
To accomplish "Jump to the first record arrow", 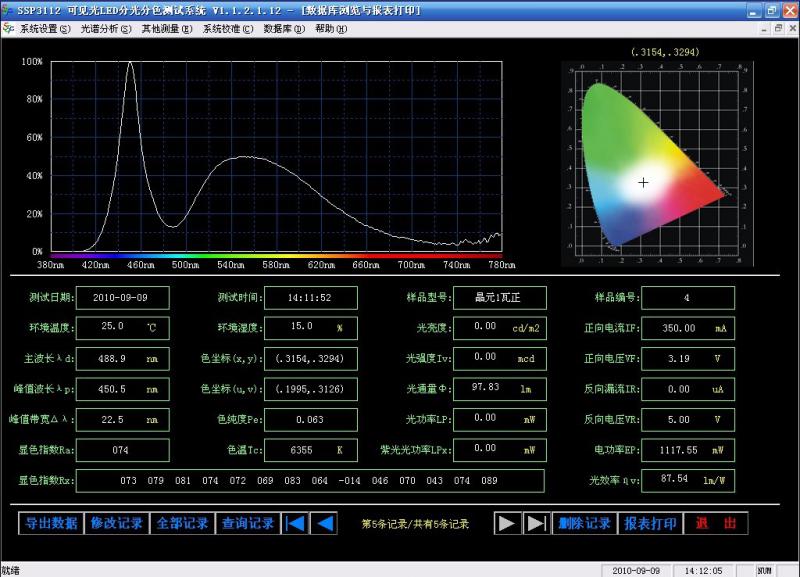I will pos(295,523).
